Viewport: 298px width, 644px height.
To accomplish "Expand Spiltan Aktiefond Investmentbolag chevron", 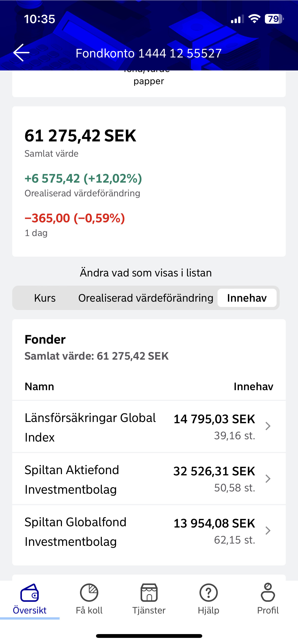I will click(268, 478).
